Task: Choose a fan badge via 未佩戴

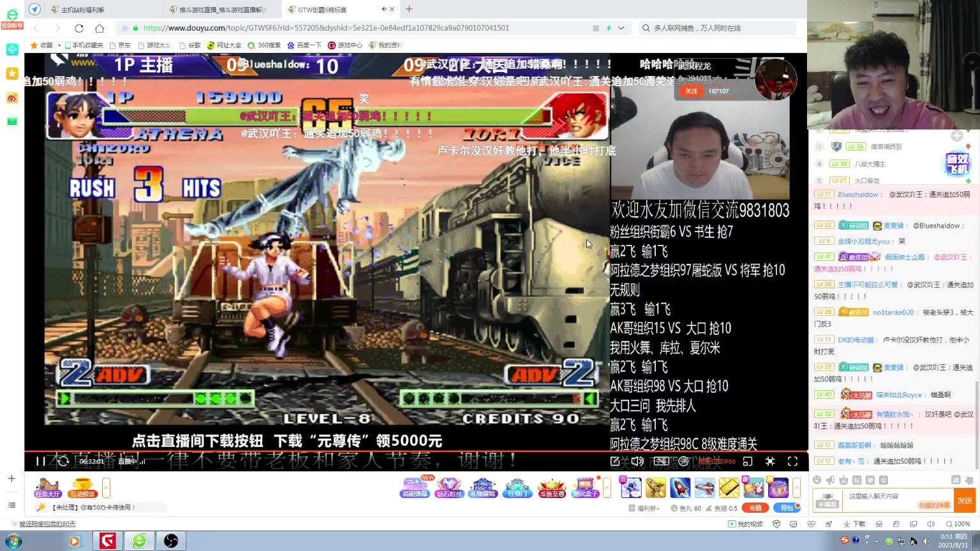Action: (828, 501)
